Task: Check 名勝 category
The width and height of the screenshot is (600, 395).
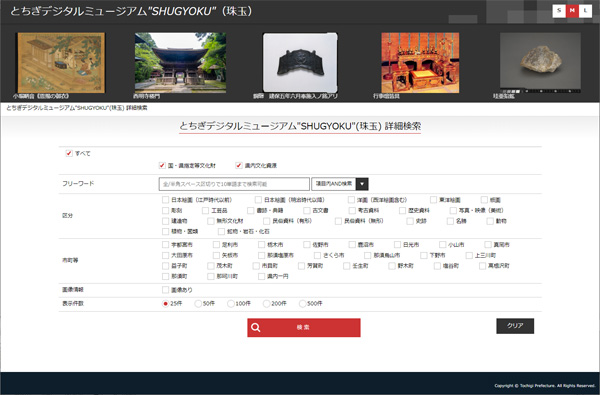Action: pyautogui.click(x=450, y=221)
